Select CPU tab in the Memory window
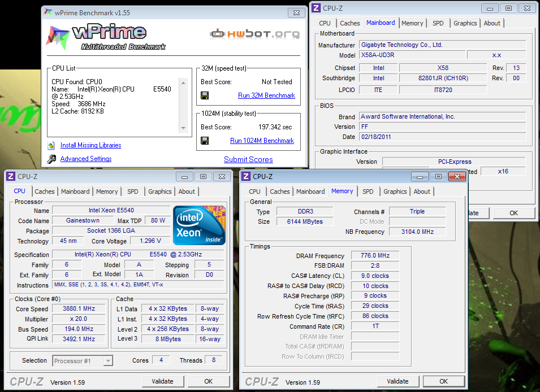 click(254, 191)
